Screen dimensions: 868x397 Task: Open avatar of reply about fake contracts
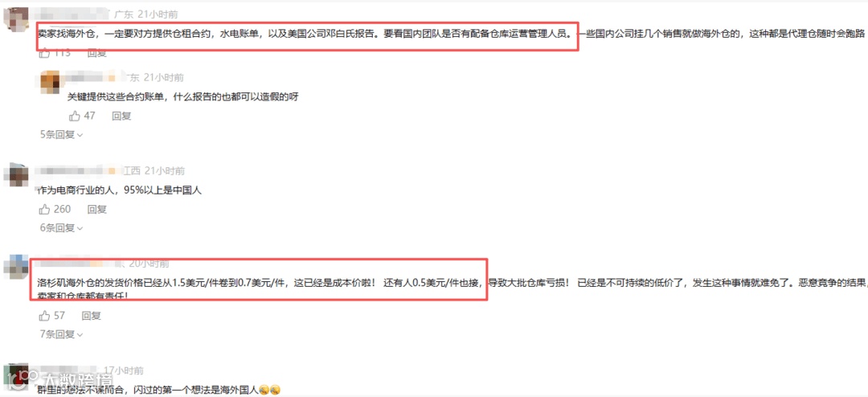tap(51, 82)
